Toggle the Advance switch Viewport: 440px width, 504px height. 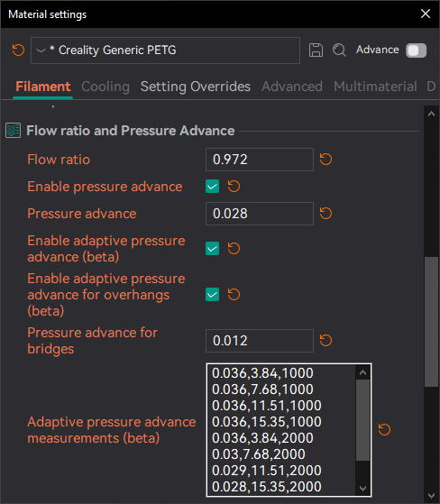[x=416, y=50]
